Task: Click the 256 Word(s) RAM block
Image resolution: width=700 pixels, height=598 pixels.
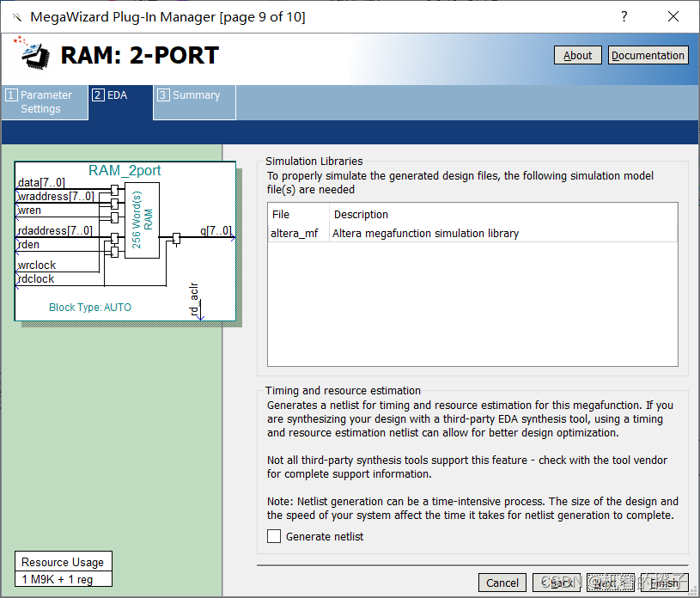Action: (x=142, y=220)
